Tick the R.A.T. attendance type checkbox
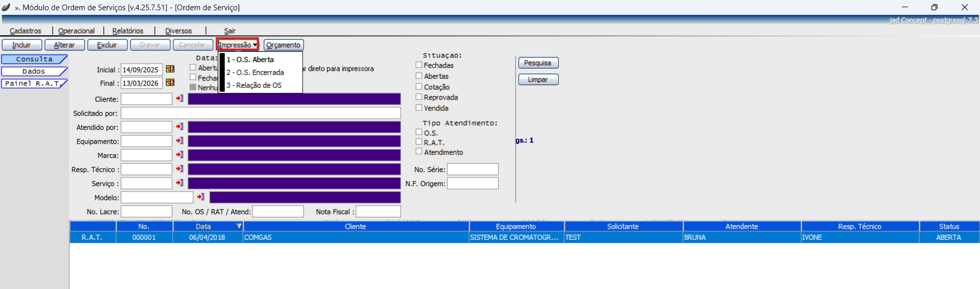Viewport: 980px width, 289px height. 419,142
